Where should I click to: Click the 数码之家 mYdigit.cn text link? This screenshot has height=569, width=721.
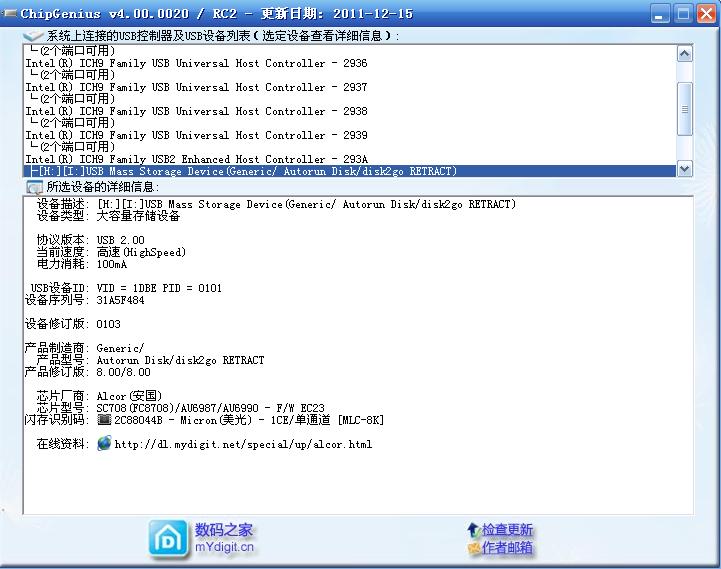pos(224,538)
